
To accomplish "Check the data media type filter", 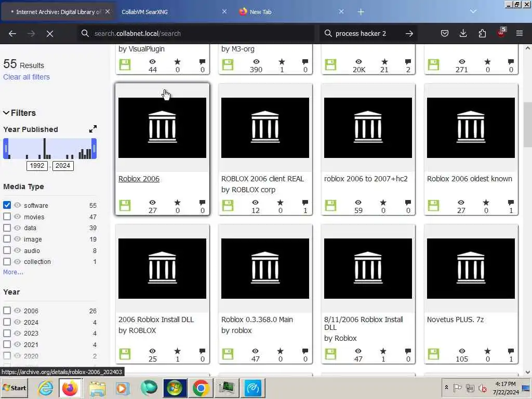I will point(7,228).
